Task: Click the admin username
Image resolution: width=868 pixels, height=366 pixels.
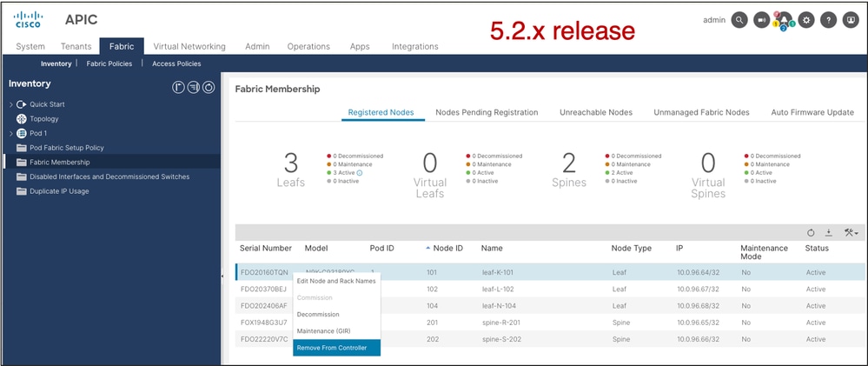Action: click(714, 20)
